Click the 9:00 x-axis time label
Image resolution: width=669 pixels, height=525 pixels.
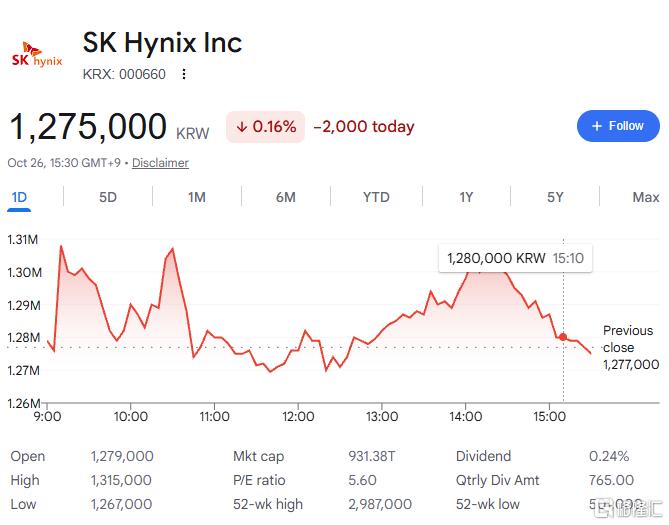tap(47, 416)
